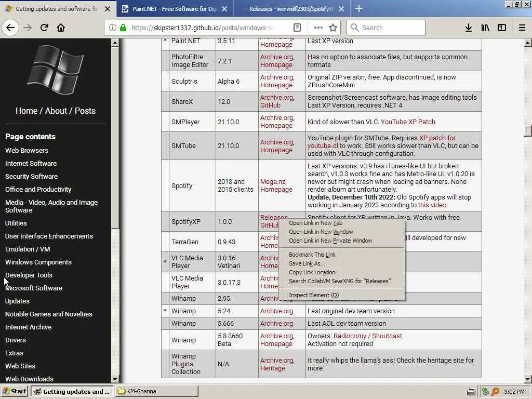Screen dimensions: 532x399
Task: Click the network tray icon
Action: [485, 392]
